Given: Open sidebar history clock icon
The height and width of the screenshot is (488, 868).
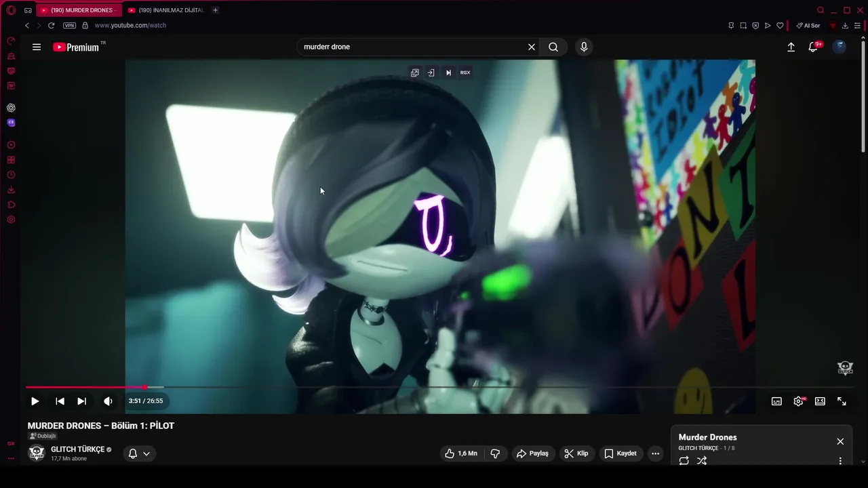Looking at the screenshot, I should pyautogui.click(x=11, y=175).
